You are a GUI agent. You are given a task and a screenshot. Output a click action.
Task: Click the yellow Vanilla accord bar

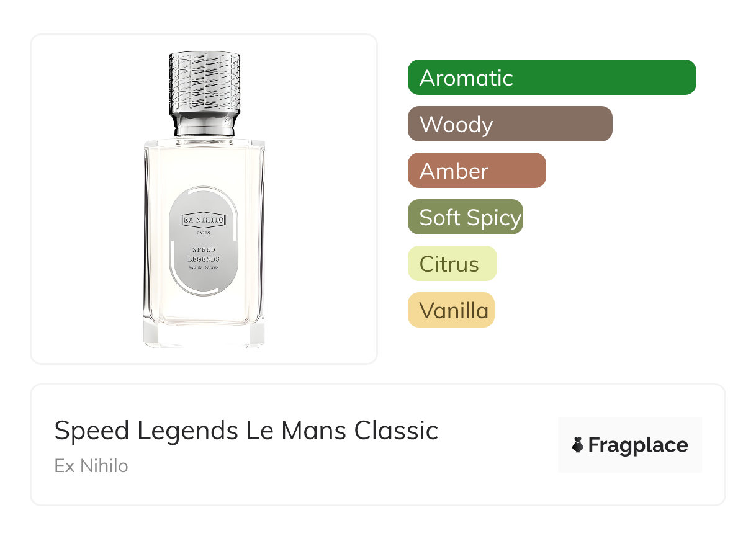point(451,310)
